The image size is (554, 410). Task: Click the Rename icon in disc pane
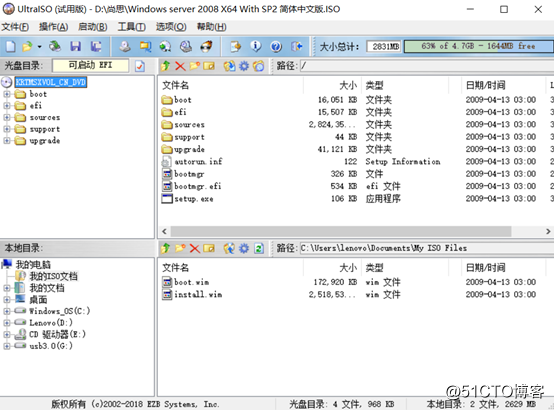209,66
